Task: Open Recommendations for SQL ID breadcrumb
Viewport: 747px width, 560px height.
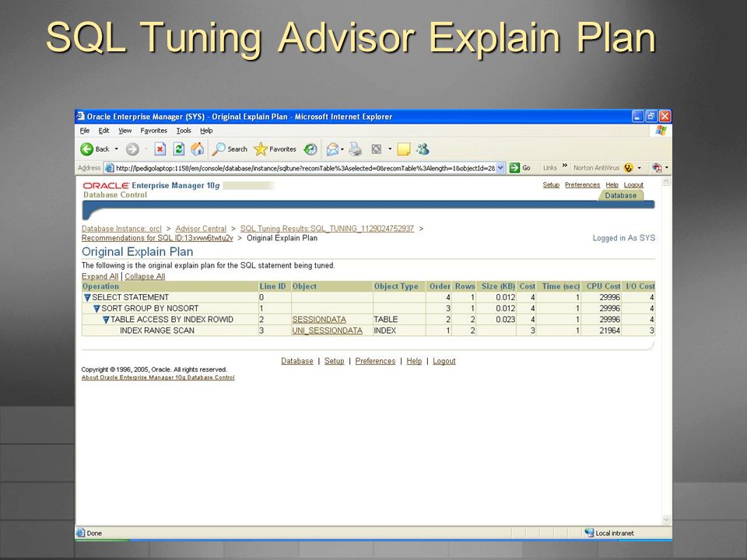Action: click(x=157, y=238)
